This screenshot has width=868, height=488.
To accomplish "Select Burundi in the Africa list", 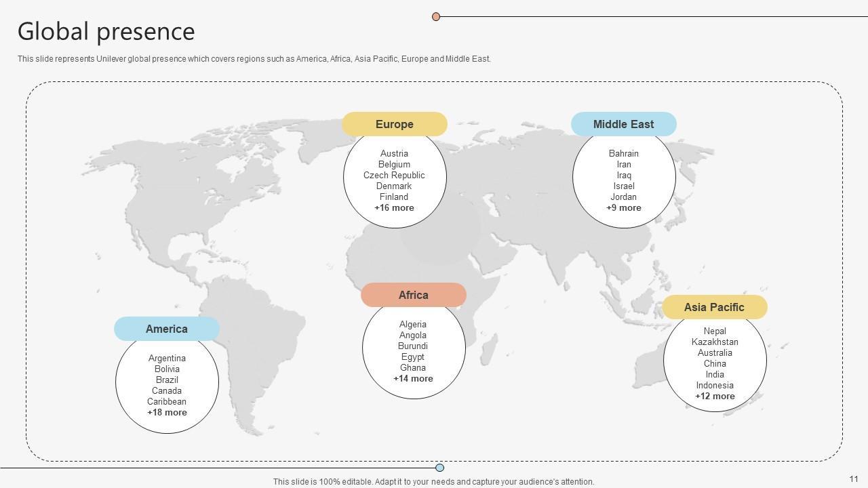I will coord(413,346).
